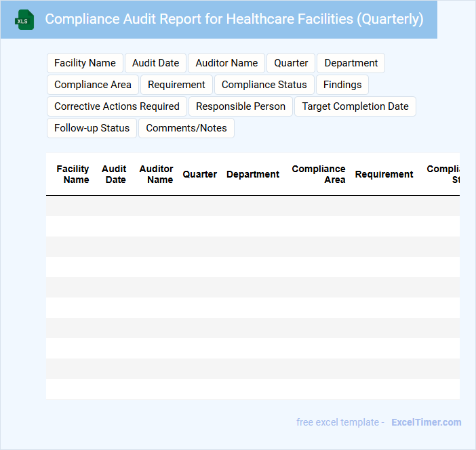The height and width of the screenshot is (450, 476).
Task: Select Corrective Actions Required tag
Action: 117,106
